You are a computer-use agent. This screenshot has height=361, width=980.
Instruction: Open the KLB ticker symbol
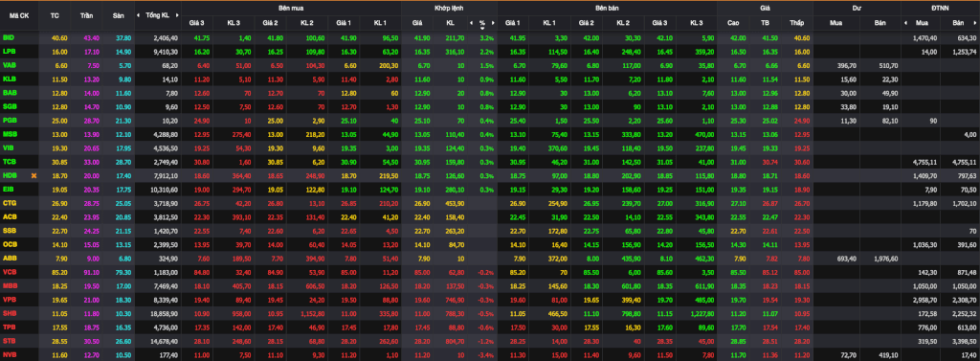9,79
